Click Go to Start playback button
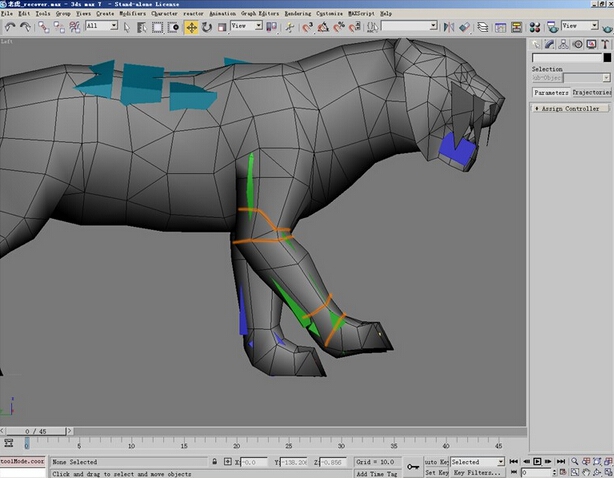 (513, 461)
